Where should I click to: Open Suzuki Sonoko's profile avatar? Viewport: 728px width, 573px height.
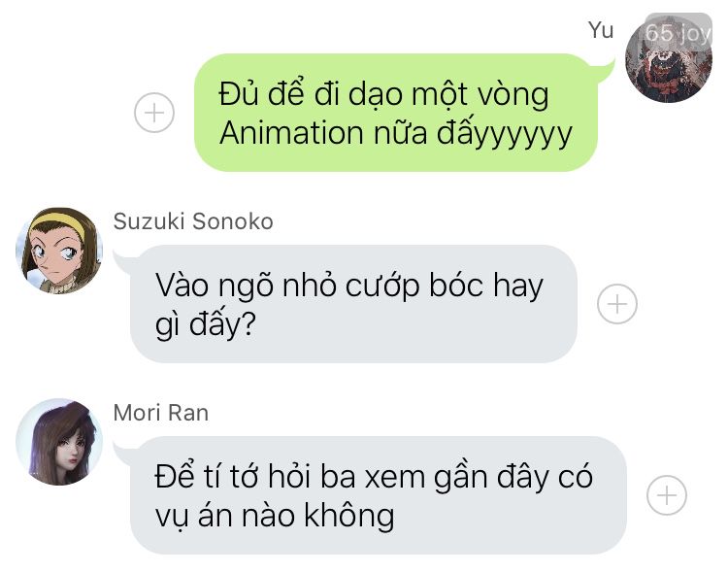point(59,251)
